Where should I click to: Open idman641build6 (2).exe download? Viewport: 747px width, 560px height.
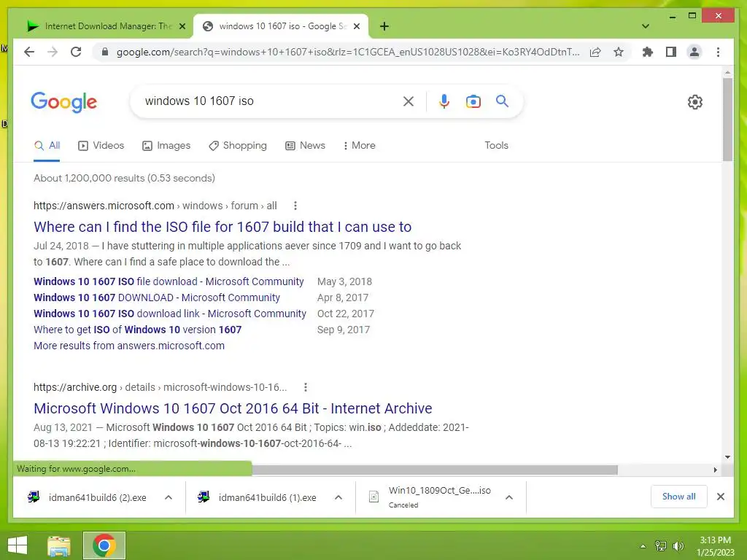pos(88,497)
